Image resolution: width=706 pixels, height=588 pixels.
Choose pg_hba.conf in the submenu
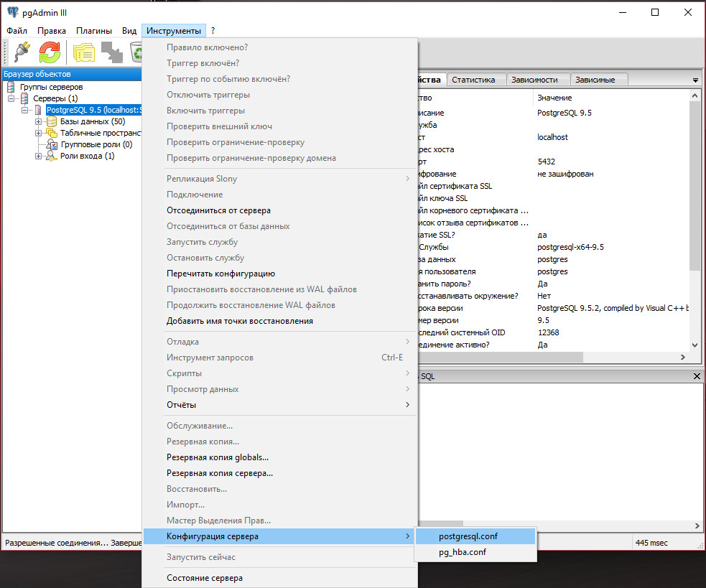coord(462,553)
